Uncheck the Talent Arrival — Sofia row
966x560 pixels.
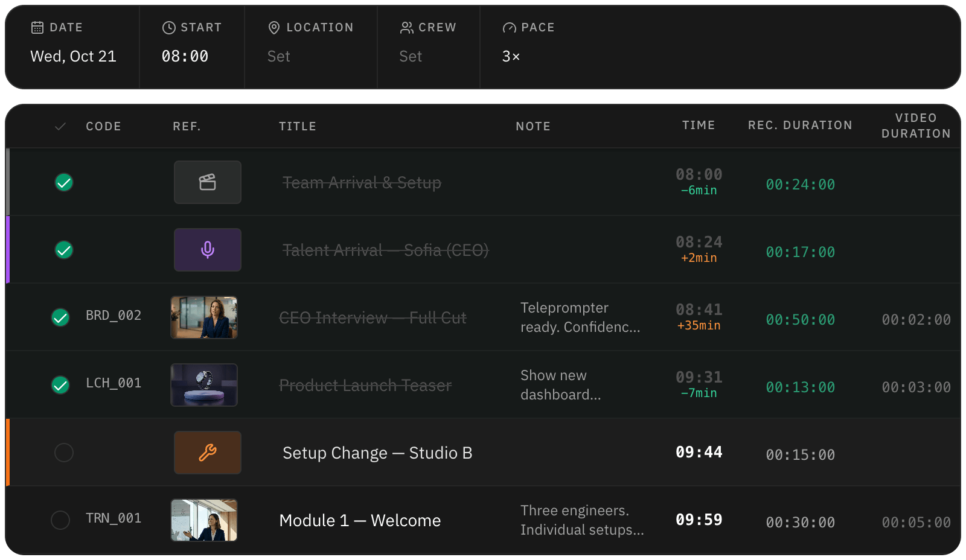coord(64,250)
